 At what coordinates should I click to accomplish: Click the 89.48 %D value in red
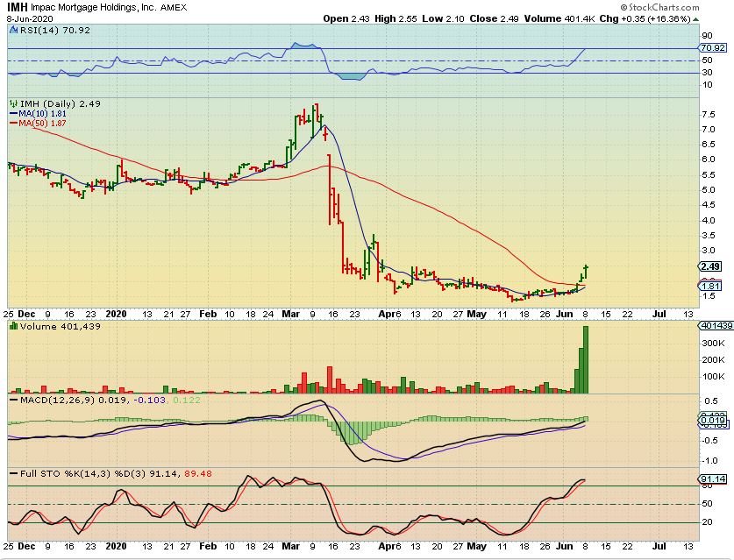198,474
